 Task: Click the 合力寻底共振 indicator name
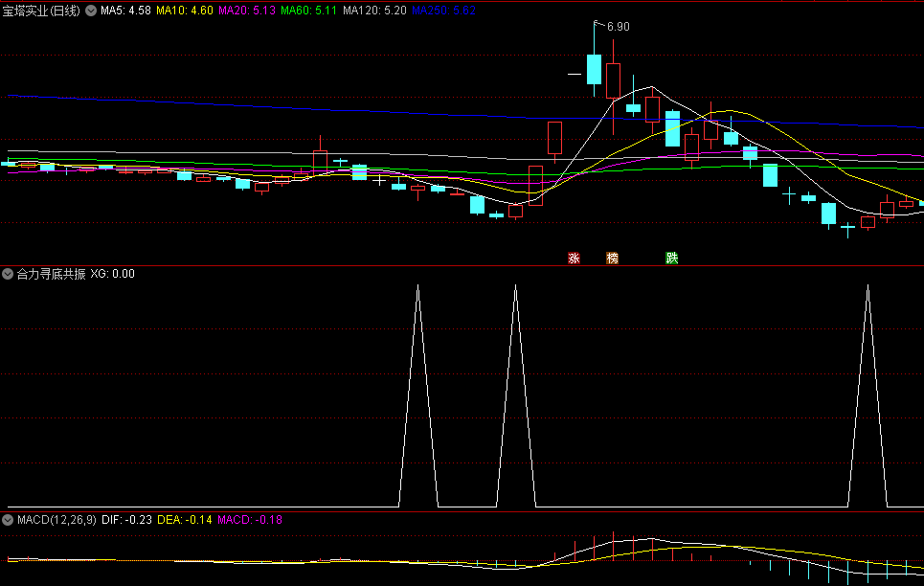click(52, 274)
